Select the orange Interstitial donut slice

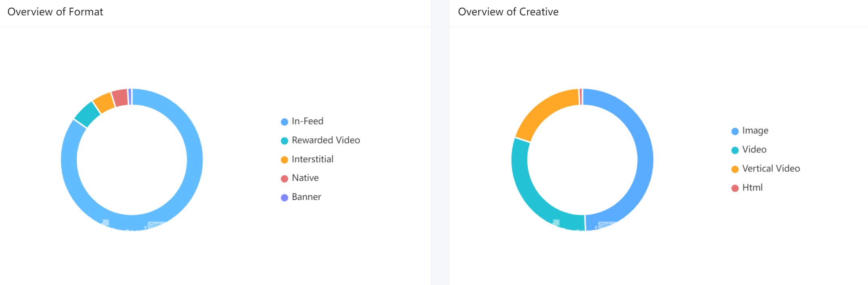[x=104, y=102]
